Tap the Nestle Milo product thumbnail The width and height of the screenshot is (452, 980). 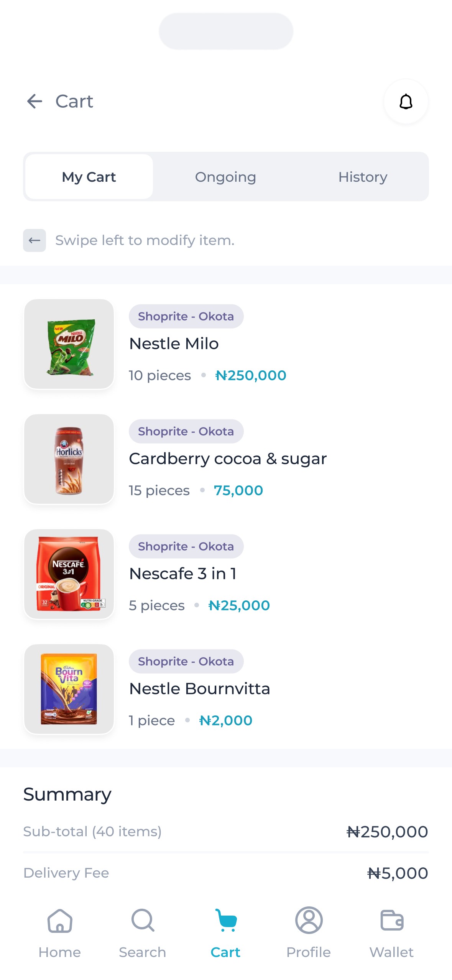point(69,344)
